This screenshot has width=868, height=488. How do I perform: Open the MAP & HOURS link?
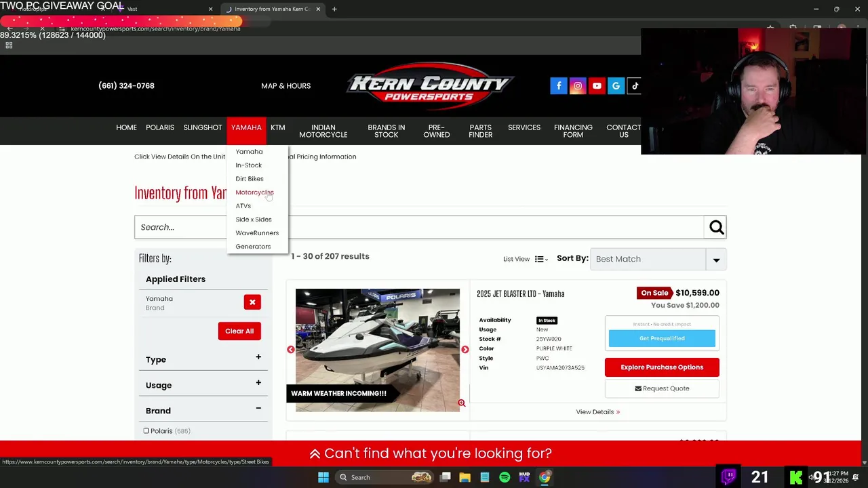coord(286,86)
